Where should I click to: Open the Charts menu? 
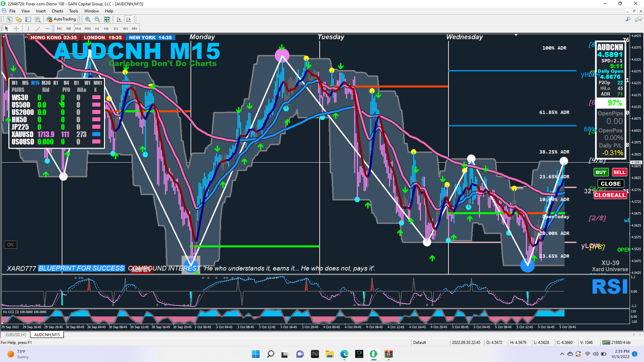pos(57,11)
